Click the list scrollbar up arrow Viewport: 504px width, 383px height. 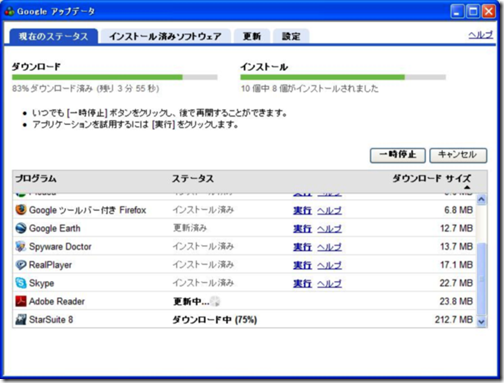[x=481, y=199]
